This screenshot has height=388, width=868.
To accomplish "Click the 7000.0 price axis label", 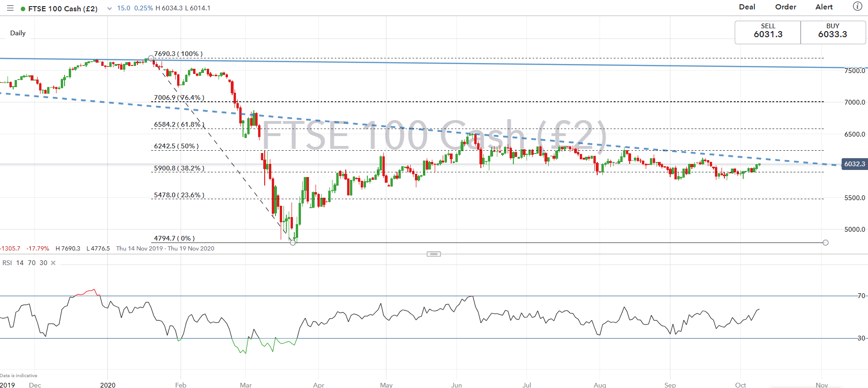I will coord(854,102).
